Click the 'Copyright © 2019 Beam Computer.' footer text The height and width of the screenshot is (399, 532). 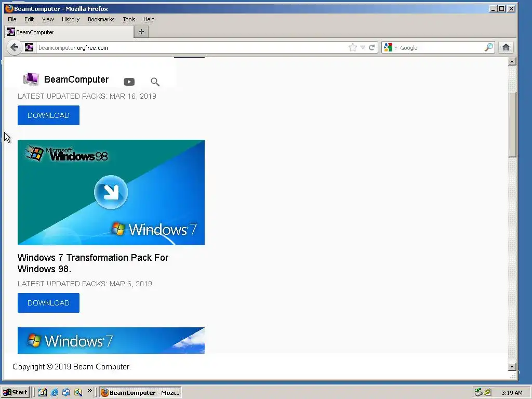pos(72,367)
